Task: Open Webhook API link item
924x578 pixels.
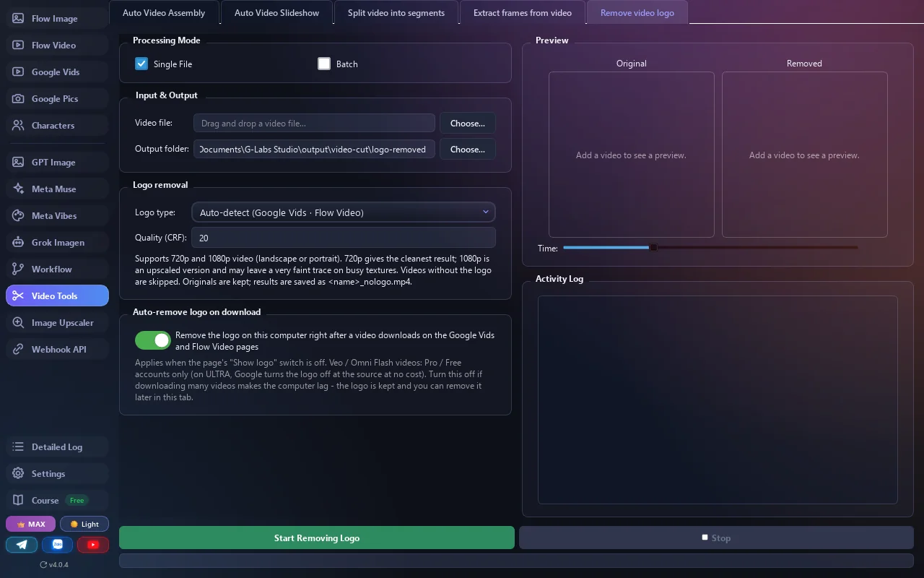Action: (57, 350)
